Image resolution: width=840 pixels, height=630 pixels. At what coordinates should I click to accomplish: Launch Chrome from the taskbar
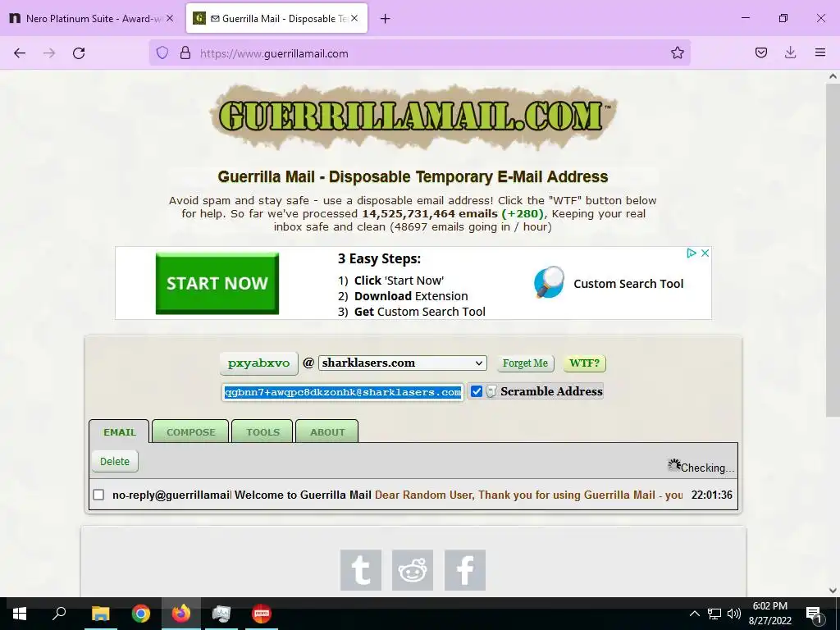tap(141, 614)
